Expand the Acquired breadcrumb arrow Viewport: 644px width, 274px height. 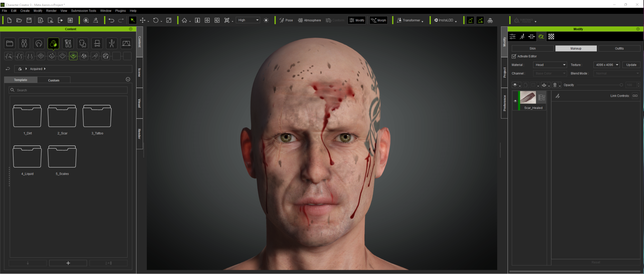[45, 69]
